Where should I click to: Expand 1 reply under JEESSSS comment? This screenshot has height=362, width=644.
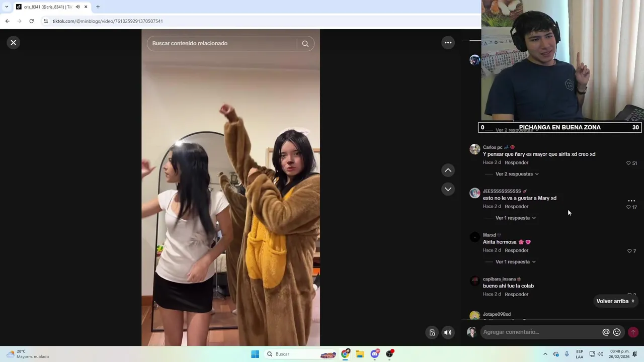click(x=516, y=218)
